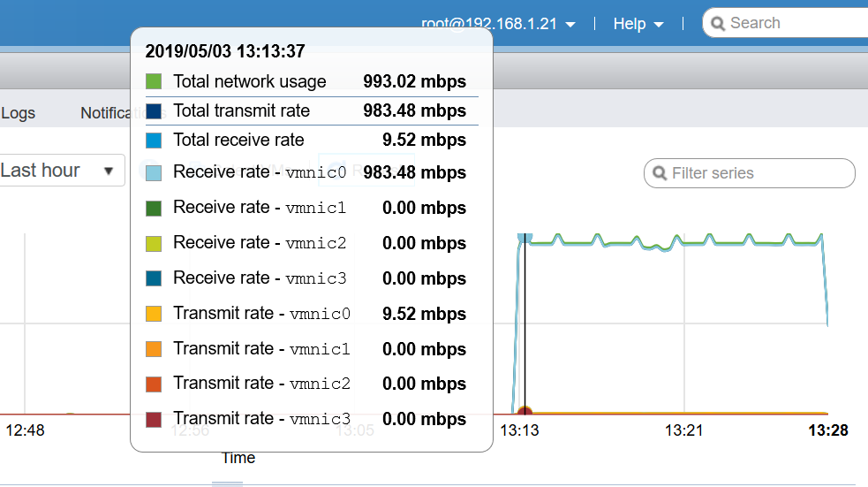Open the Last hour time range dropdown
868x487 pixels.
(60, 171)
